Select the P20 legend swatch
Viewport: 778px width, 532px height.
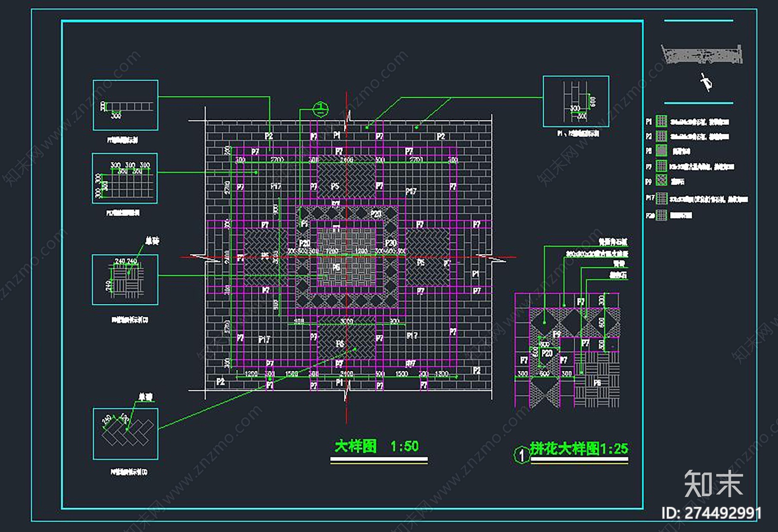(661, 215)
